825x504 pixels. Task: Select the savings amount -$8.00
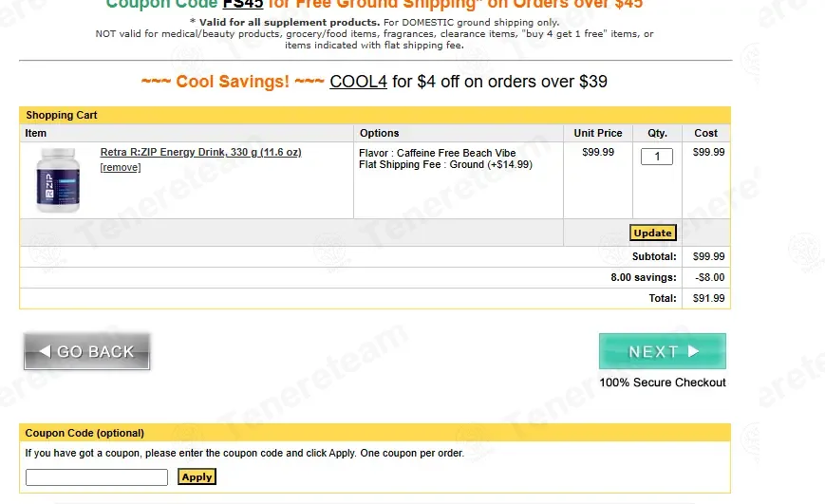pos(710,277)
